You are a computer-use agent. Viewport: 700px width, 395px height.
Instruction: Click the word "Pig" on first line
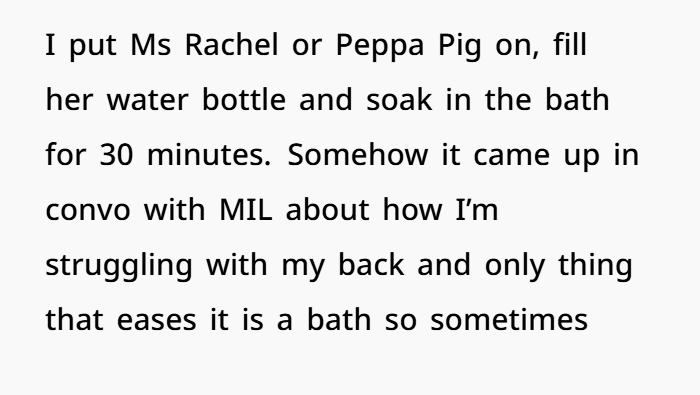tap(459, 47)
